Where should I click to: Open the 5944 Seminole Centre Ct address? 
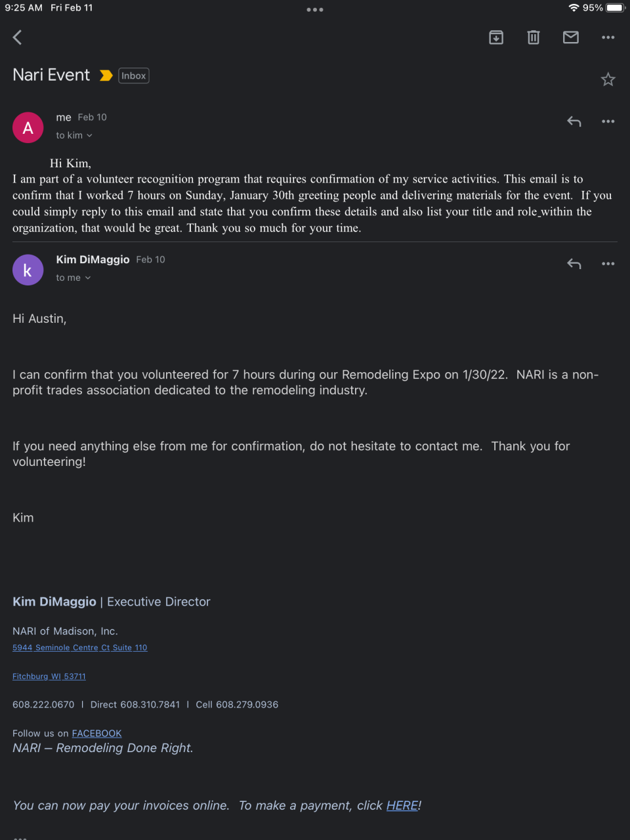pos(79,648)
